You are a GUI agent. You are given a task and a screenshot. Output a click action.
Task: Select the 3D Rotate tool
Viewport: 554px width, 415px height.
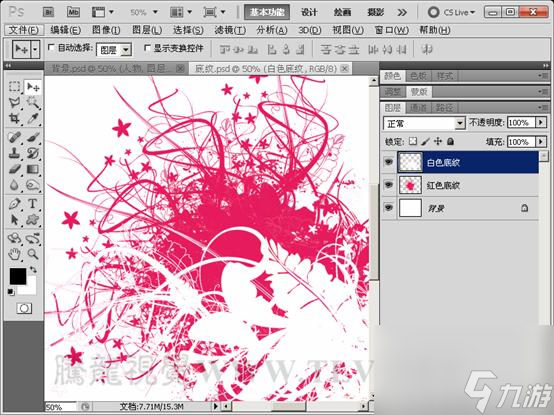click(x=14, y=238)
